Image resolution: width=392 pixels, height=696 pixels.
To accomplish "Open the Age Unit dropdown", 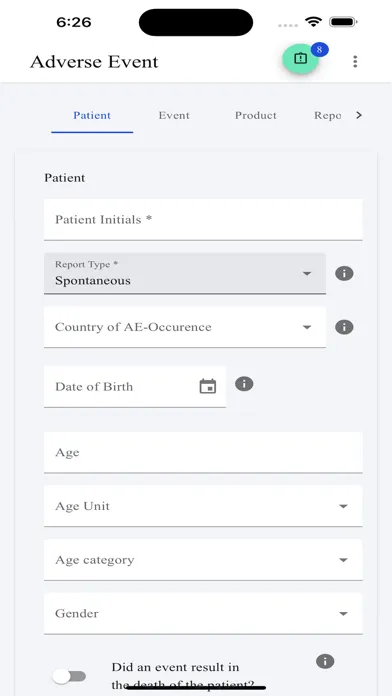I will coord(203,506).
